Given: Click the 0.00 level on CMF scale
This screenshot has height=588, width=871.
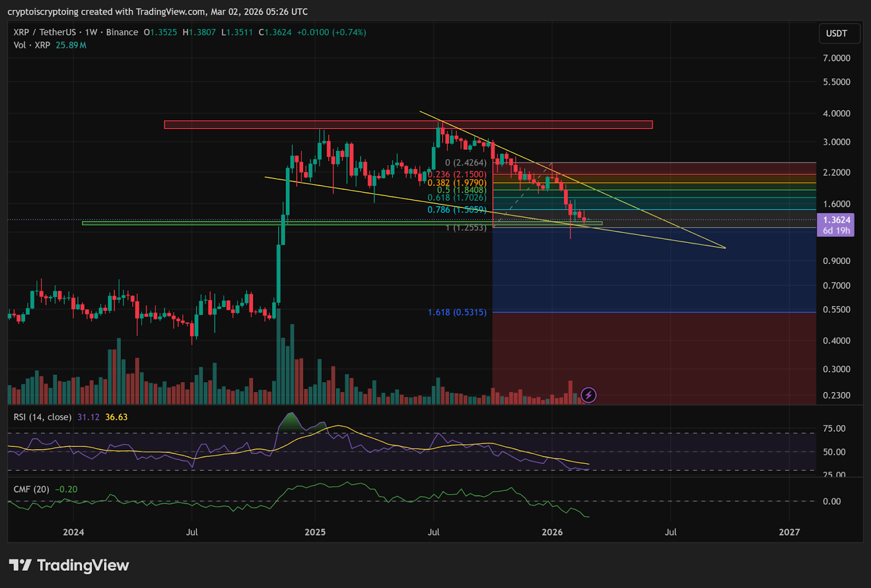Looking at the screenshot, I should tap(832, 501).
